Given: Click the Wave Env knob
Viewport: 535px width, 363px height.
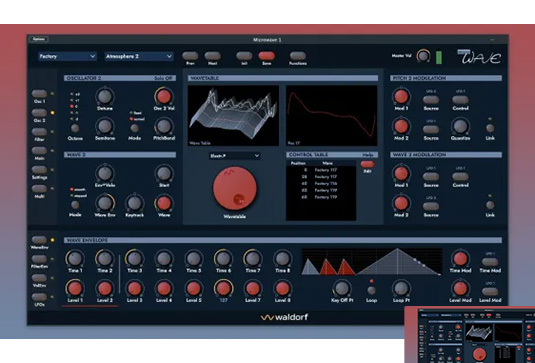Looking at the screenshot, I should click(x=105, y=203).
